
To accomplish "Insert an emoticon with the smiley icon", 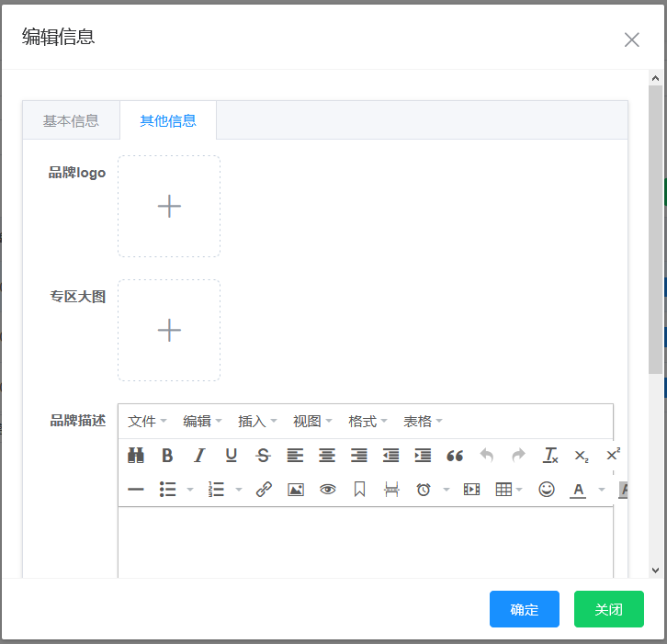I will click(547, 490).
